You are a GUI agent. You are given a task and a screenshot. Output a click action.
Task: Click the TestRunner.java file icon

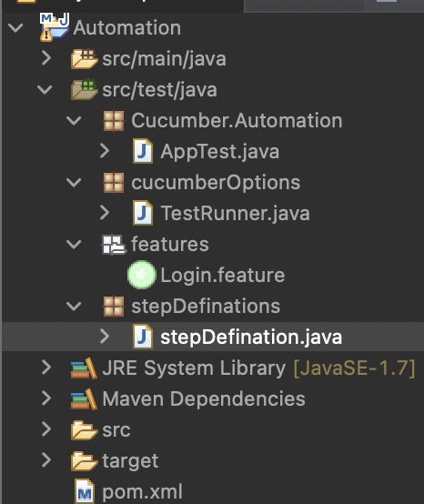click(x=143, y=213)
